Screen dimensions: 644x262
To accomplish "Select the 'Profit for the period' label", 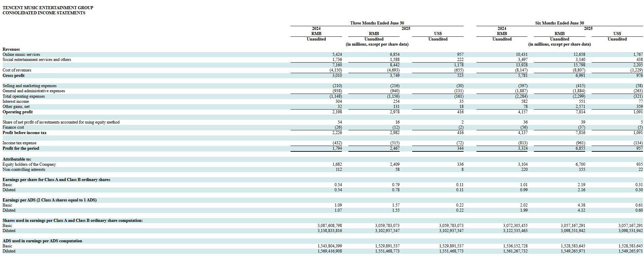I will tap(21, 148).
